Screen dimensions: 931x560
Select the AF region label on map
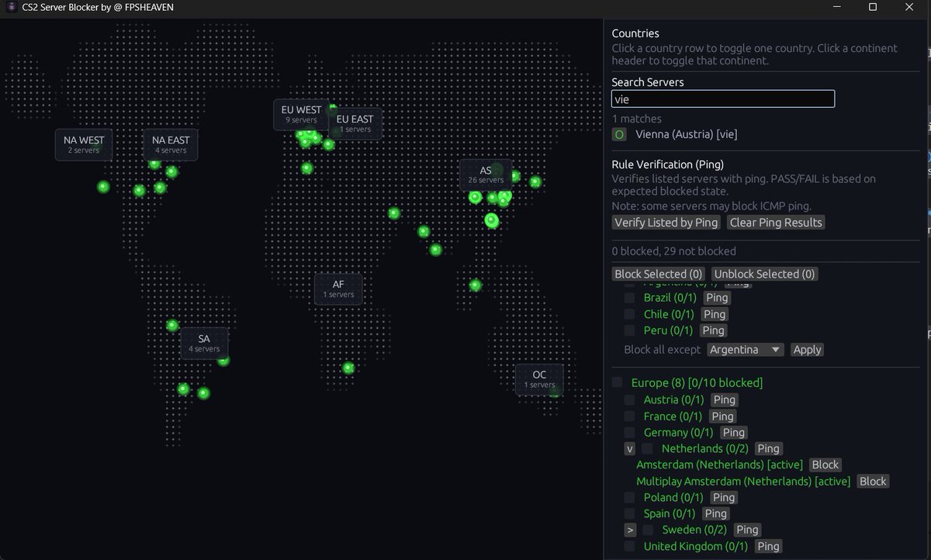(x=338, y=289)
